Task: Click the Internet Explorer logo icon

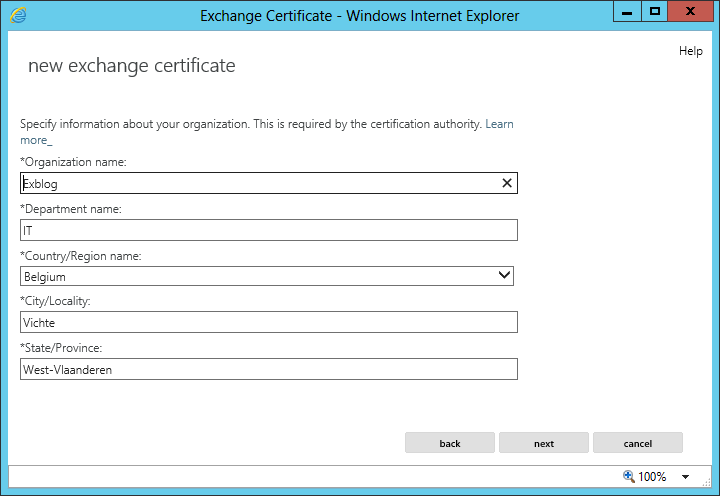Action: point(18,15)
